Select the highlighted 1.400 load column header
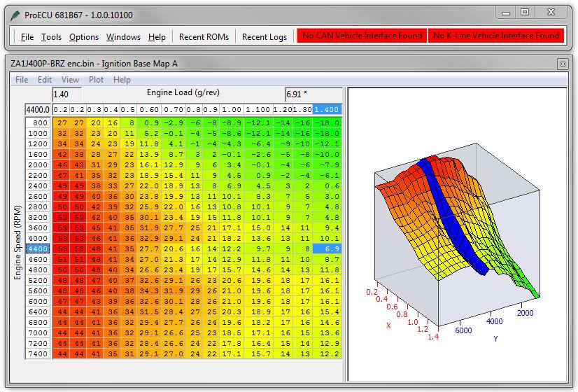Viewport: 578px width, 392px height. tap(327, 110)
